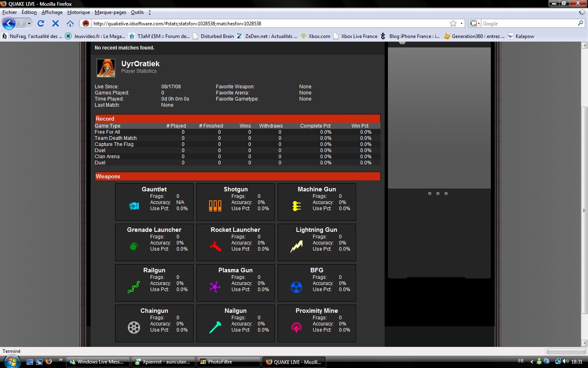Click the BFG blue radiation icon
Screen dimensions: 588x368
(296, 287)
